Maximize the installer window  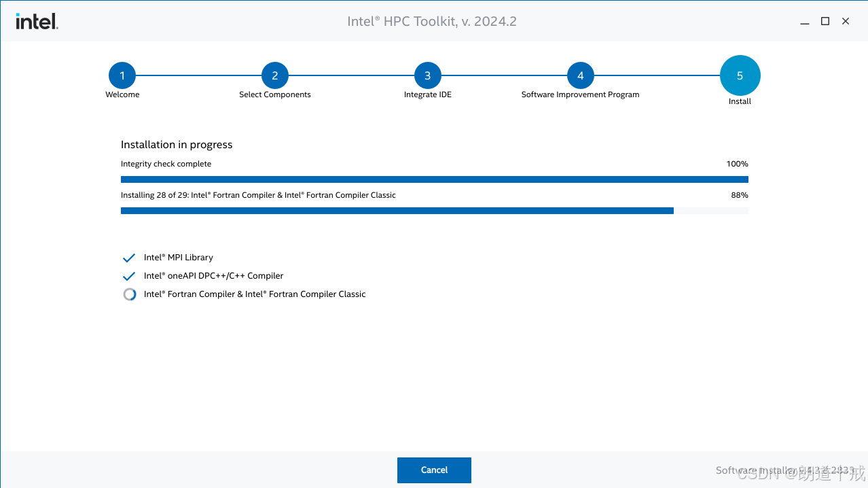pyautogui.click(x=825, y=21)
